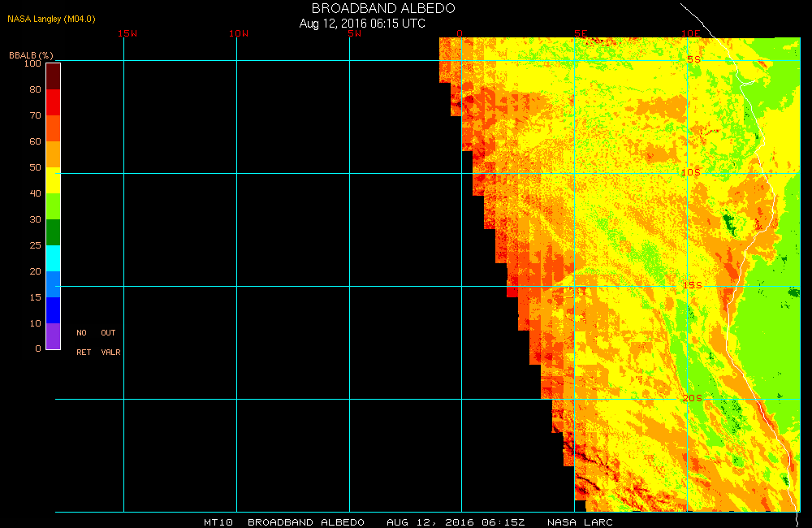Click the BROADBAND ALBEDO title text
Image resolution: width=812 pixels, height=528 pixels.
383,8
